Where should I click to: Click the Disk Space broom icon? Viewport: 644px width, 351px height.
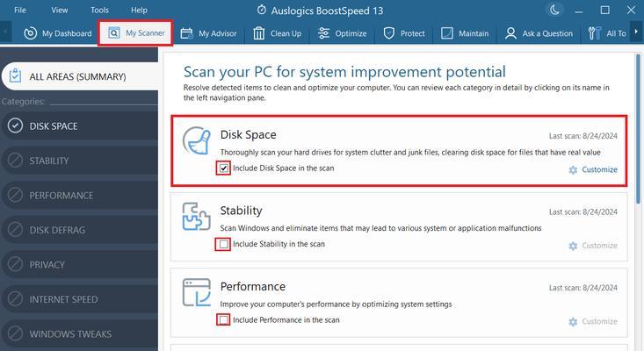tap(197, 140)
